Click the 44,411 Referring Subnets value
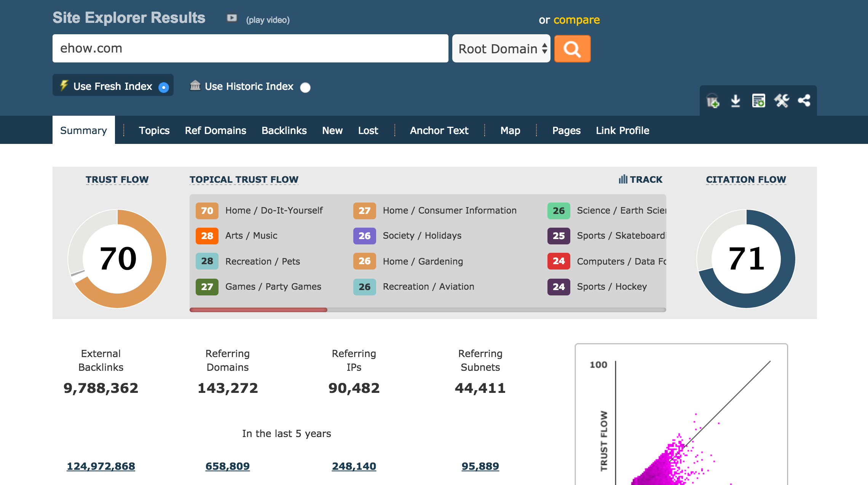Screen dimensions: 868x485 [x=480, y=388]
